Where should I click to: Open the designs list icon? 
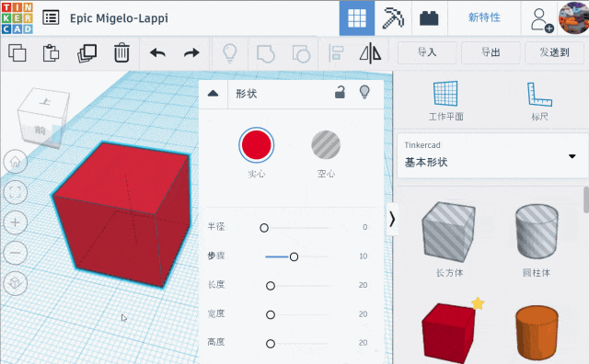(x=51, y=17)
